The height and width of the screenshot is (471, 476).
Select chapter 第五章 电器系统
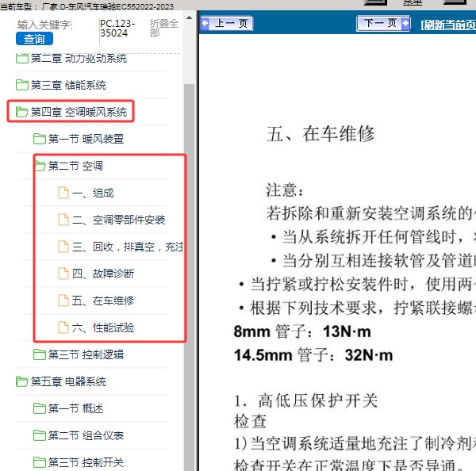(x=68, y=381)
